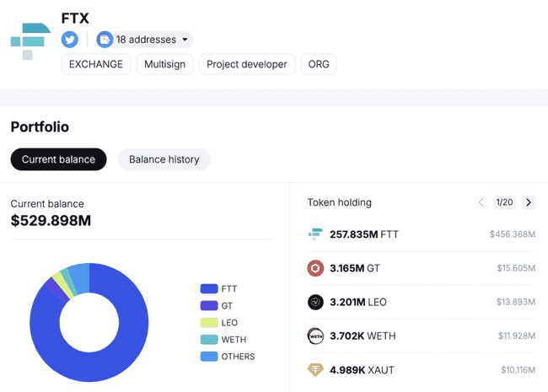This screenshot has width=548, height=392.
Task: Click the Multisign tag
Action: click(165, 64)
